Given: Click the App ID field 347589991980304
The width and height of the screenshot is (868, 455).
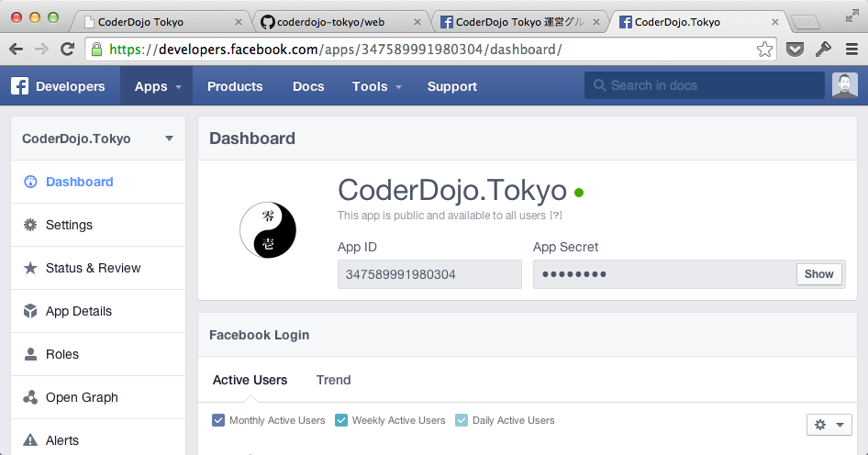Looking at the screenshot, I should [429, 274].
